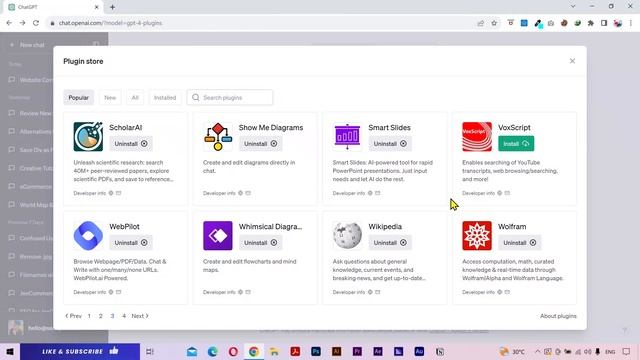Click the Wolfram plugin logo
Viewport: 640px width, 360px height.
(x=477, y=236)
